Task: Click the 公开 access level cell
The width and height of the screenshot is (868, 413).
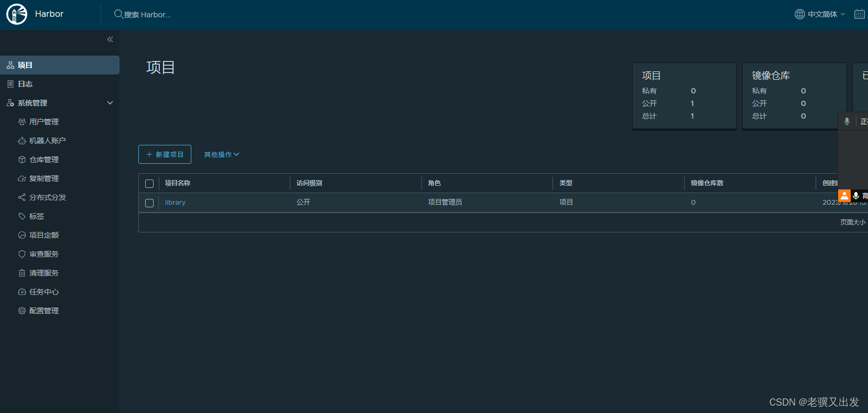Action: click(x=303, y=202)
